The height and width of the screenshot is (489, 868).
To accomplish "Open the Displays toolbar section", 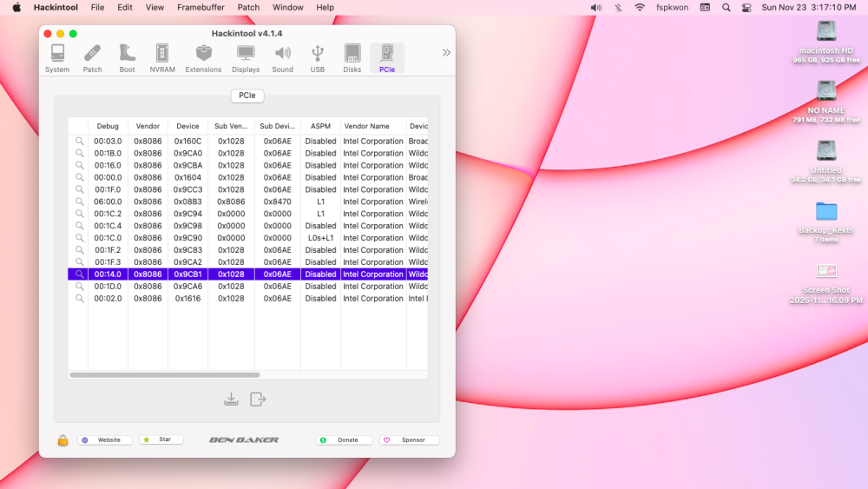I will 246,58.
